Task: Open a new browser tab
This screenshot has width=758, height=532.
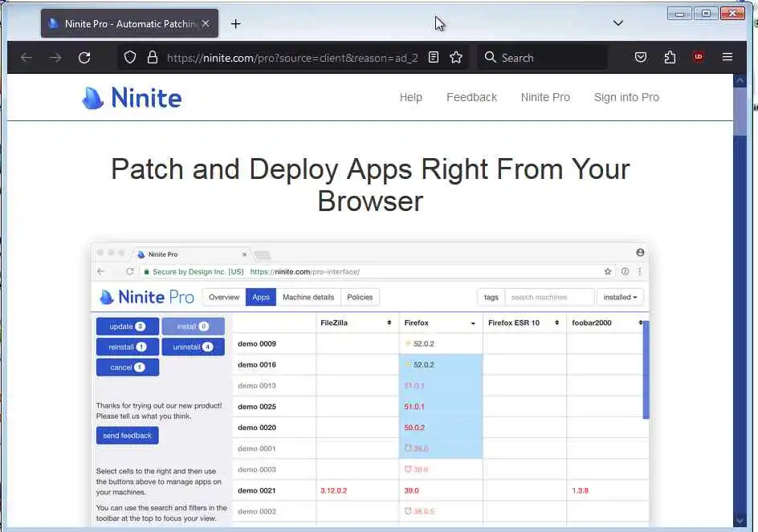Action: tap(235, 24)
